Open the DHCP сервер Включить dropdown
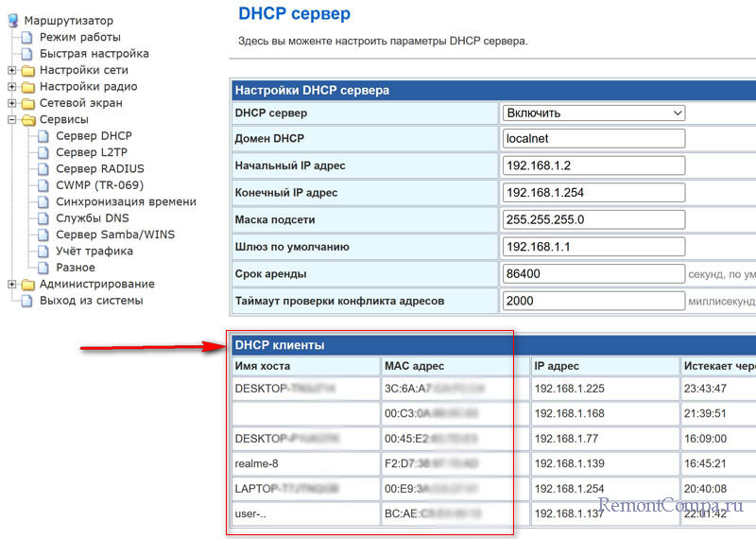The width and height of the screenshot is (756, 539). 593,113
